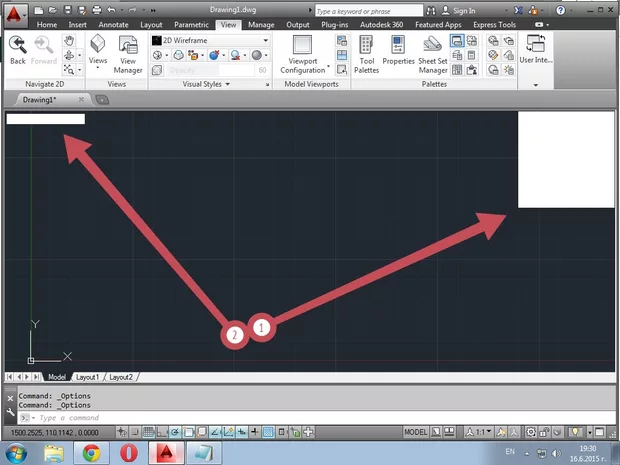Screen dimensions: 620x465
Task: Open the Express Tools tab
Action: tap(494, 25)
